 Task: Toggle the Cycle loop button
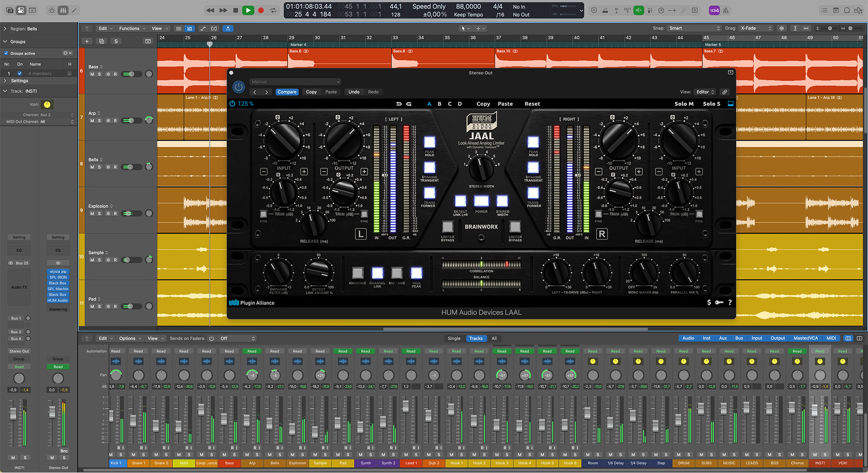coord(273,10)
